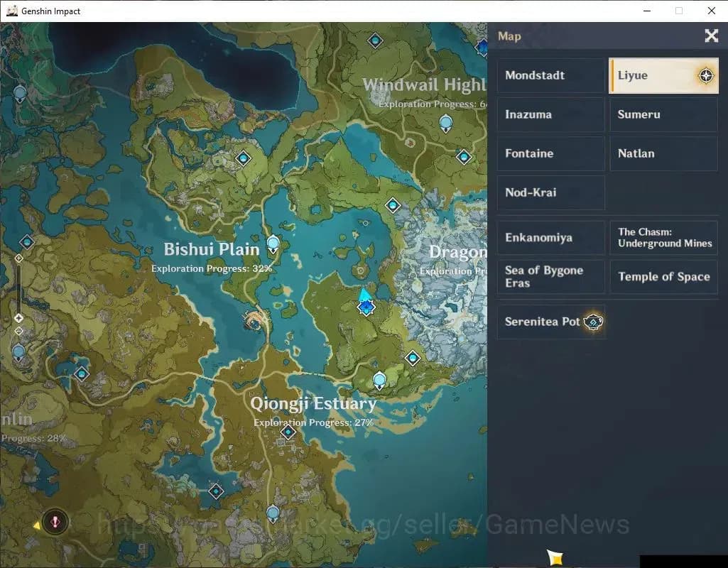Open the Serenitea Pot map
728x568 pixels.
(551, 322)
